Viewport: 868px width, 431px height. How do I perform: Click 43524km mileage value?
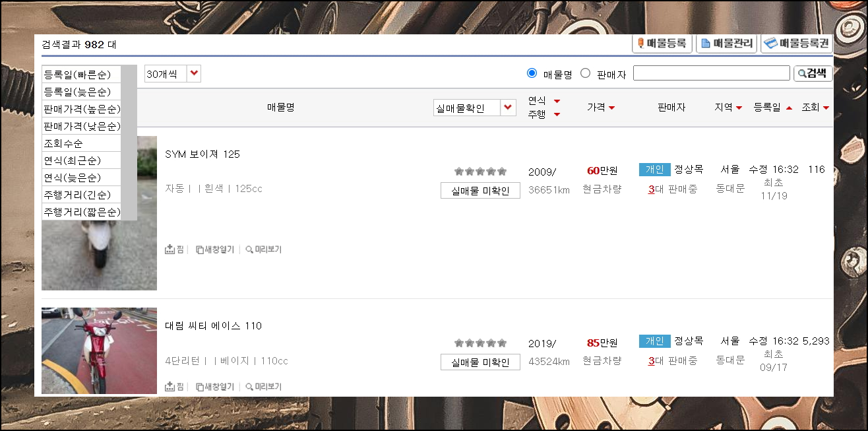click(x=549, y=361)
